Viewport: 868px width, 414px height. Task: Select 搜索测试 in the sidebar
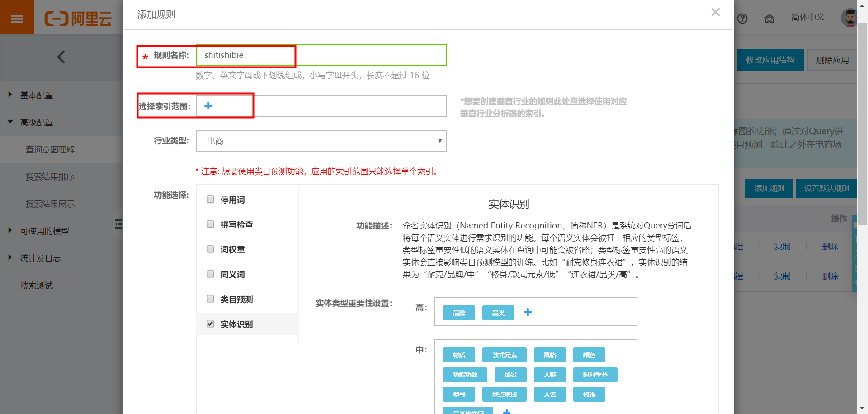pyautogui.click(x=37, y=285)
